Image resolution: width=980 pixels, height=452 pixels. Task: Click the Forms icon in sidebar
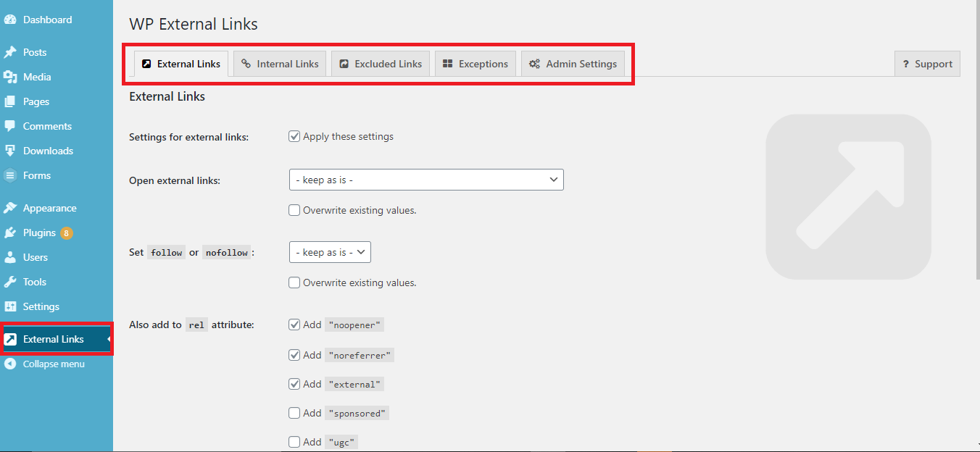tap(10, 175)
